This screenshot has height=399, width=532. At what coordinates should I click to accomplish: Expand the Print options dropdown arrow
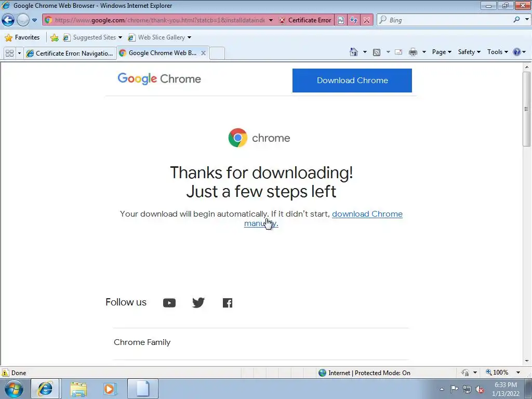pos(424,52)
